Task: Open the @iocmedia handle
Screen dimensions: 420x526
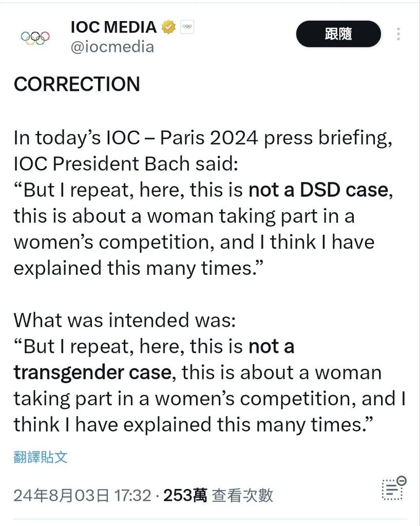Action: tap(112, 47)
